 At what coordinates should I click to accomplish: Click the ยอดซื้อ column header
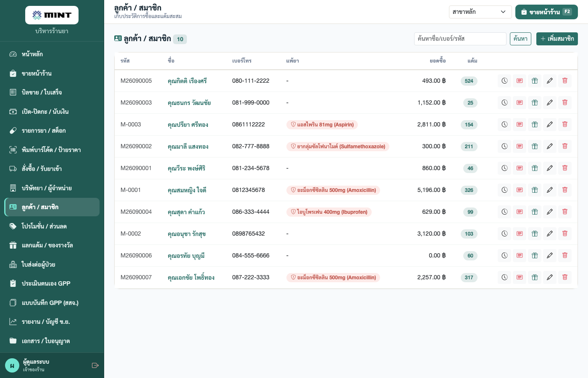[438, 61]
